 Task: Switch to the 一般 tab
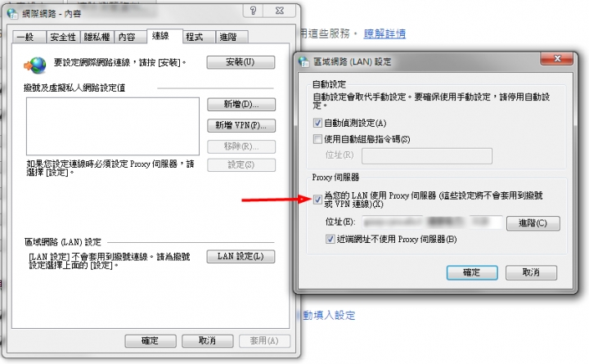point(29,37)
